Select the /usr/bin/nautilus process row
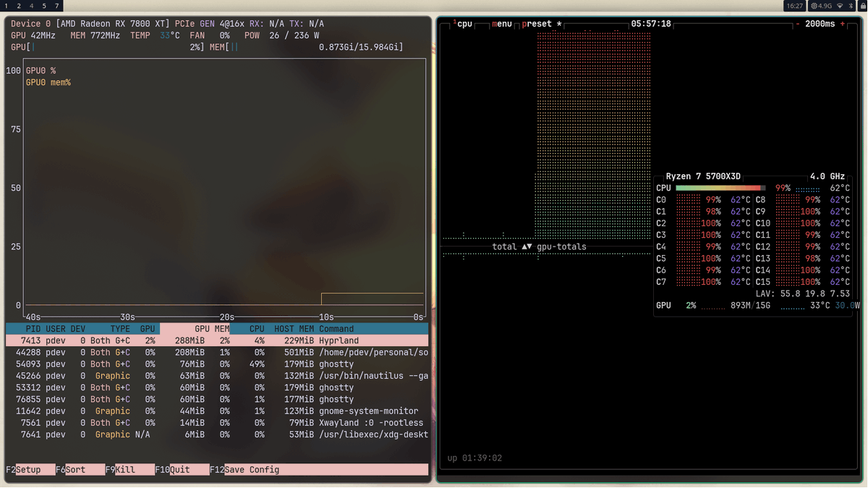868x488 pixels. (x=217, y=376)
